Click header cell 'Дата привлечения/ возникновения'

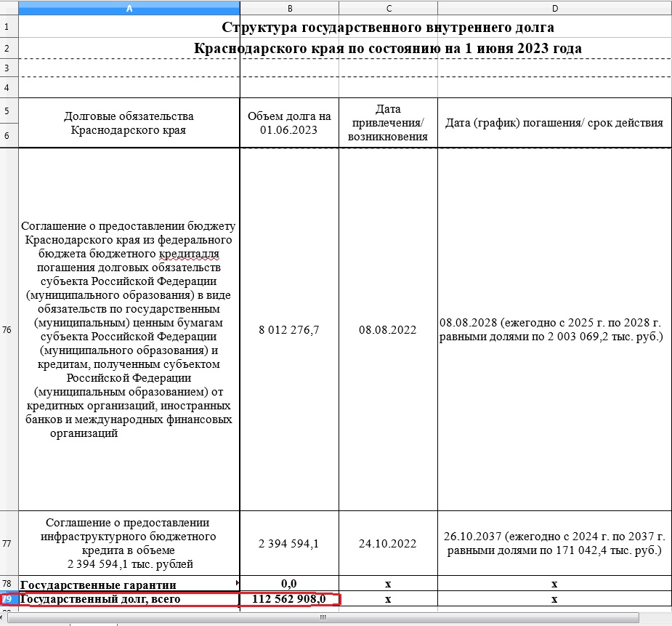point(388,123)
